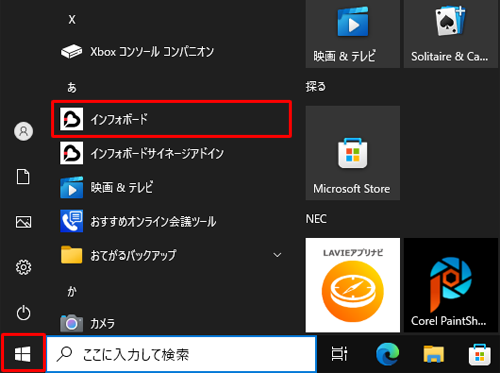Open Settings gear in Start sidebar

pos(23,267)
